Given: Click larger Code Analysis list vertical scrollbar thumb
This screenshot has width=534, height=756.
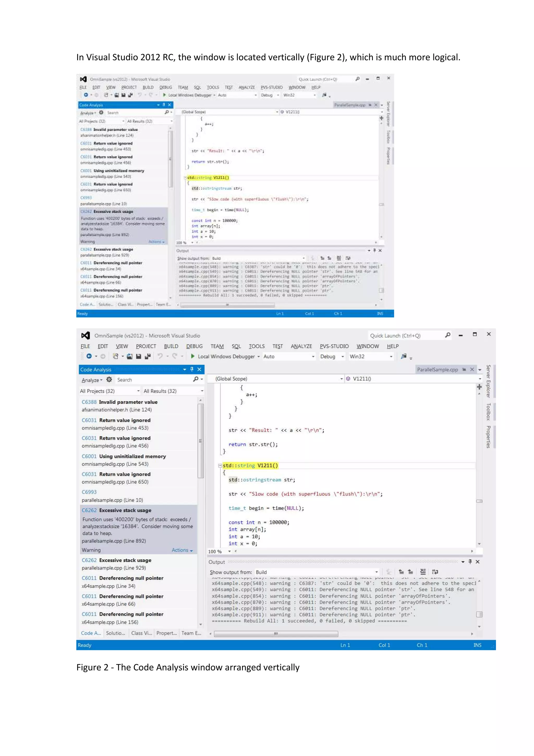Looking at the screenshot, I should [x=200, y=441].
